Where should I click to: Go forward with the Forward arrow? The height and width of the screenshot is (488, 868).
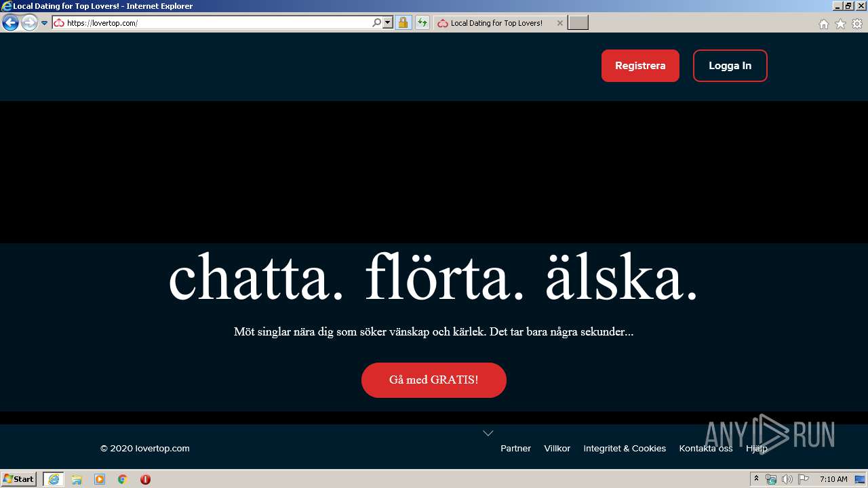tap(29, 23)
